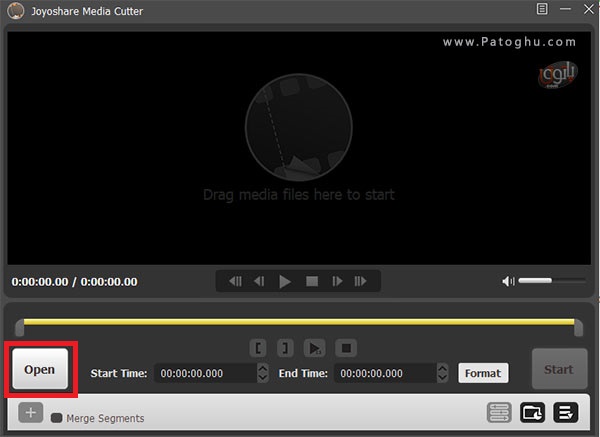Image resolution: width=600 pixels, height=437 pixels.
Task: Decrease Start Time with the down arrow
Action: click(262, 378)
